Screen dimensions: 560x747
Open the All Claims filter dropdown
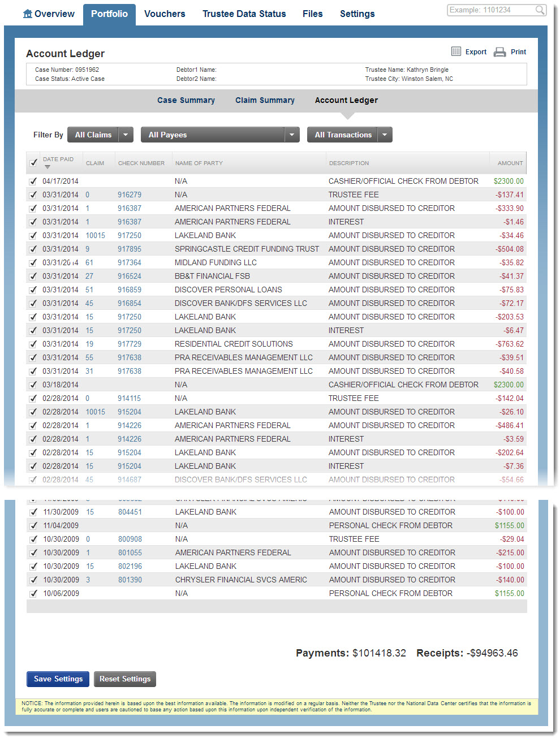pos(126,135)
